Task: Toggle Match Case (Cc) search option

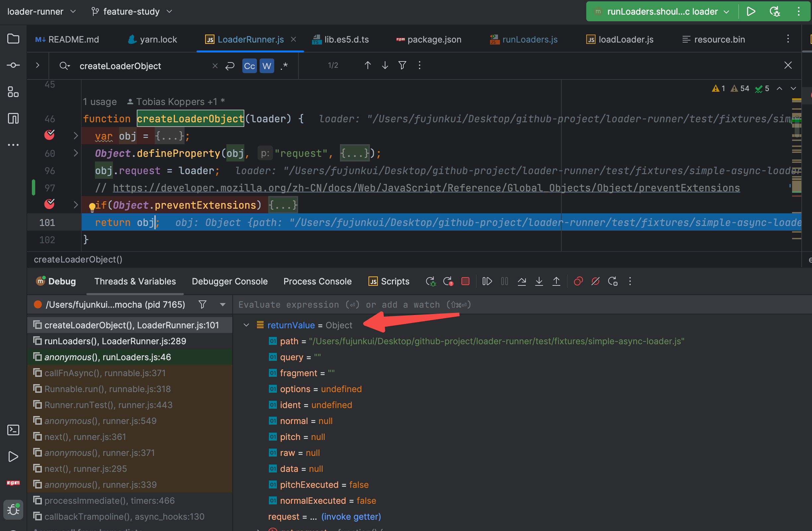Action: 249,66
